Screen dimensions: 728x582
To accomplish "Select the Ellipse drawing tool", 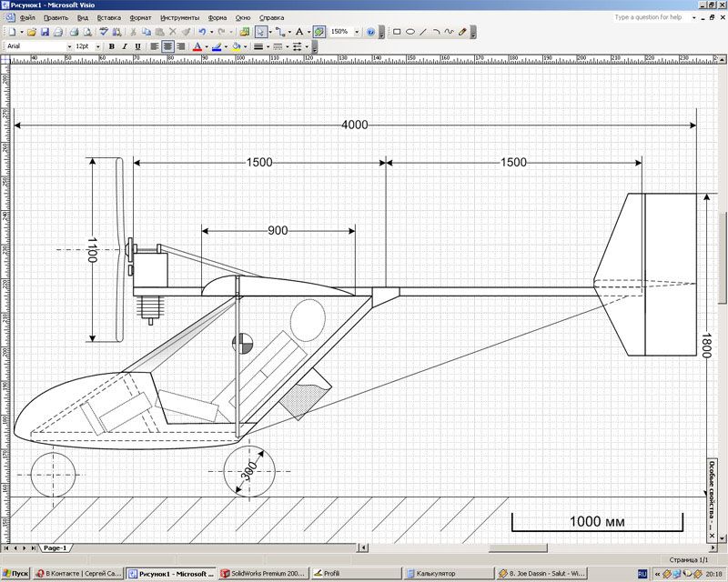I will tap(410, 31).
